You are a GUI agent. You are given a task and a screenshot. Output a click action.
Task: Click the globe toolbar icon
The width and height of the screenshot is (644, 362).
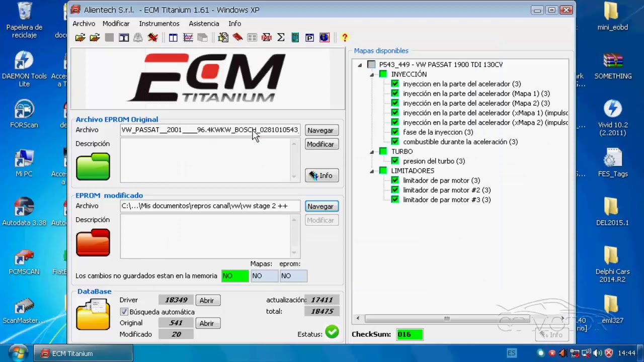pos(324,38)
